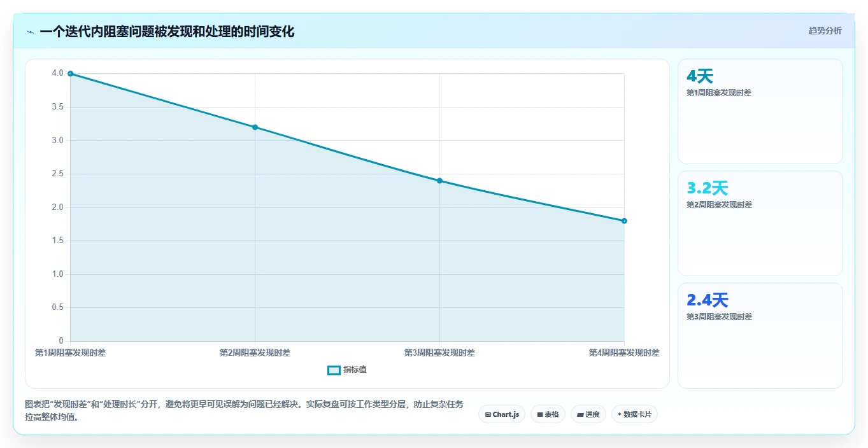Click the 趋势分析 label in the header

click(825, 31)
